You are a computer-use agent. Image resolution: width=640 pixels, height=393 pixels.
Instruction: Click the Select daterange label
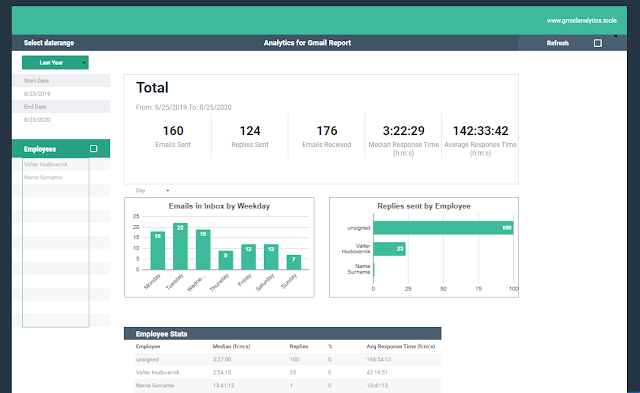tap(49, 43)
